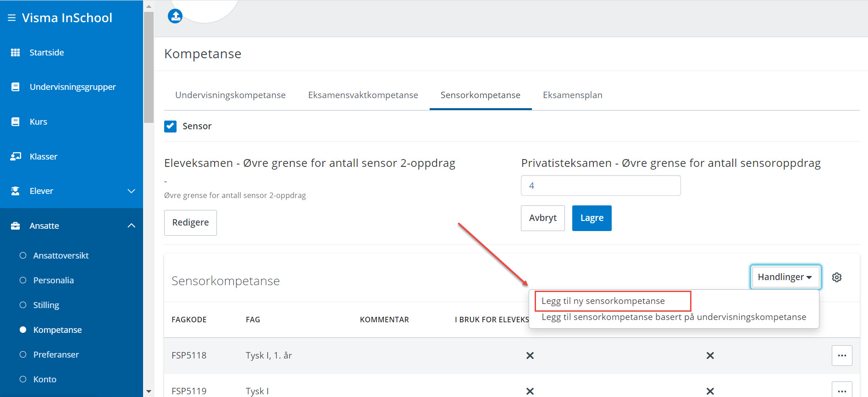Click the upload icon near the profile picture
The height and width of the screenshot is (397, 868).
(175, 16)
